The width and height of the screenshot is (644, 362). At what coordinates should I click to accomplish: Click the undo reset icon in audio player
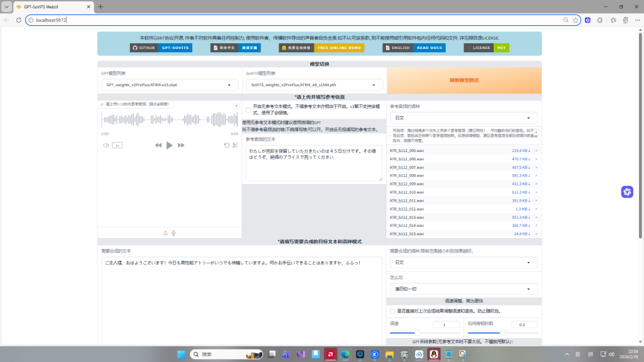[x=226, y=145]
